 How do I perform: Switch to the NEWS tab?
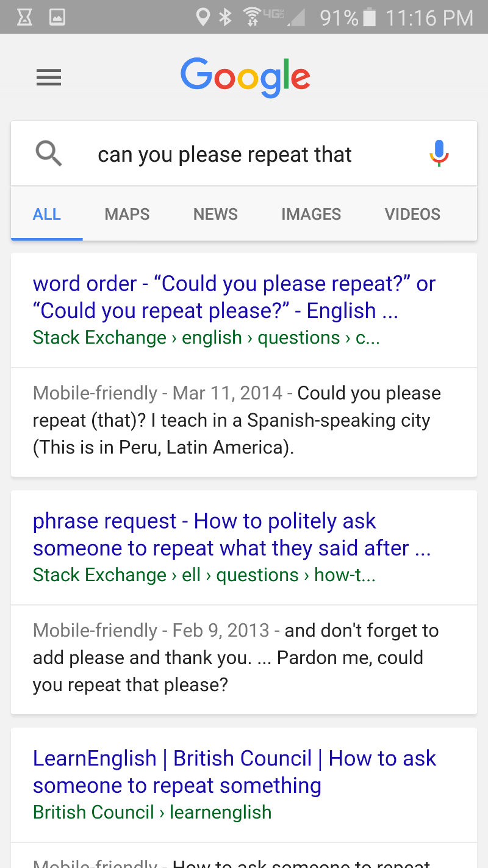tap(215, 214)
